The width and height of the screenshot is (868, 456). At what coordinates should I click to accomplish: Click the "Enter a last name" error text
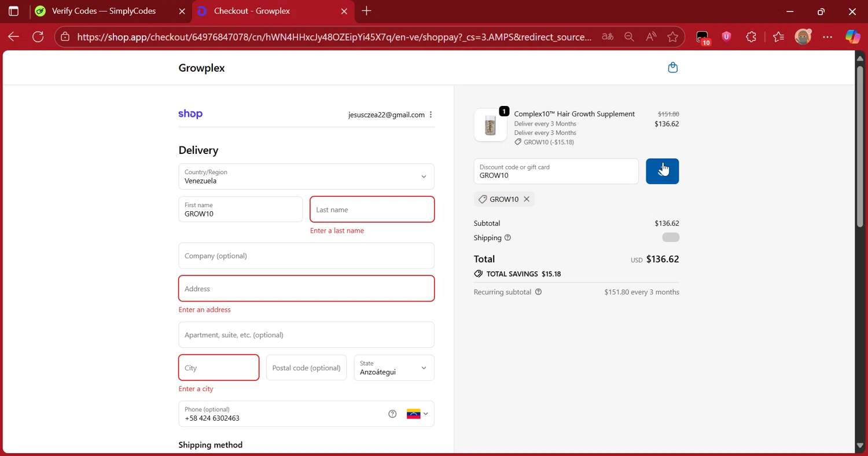[x=337, y=230]
